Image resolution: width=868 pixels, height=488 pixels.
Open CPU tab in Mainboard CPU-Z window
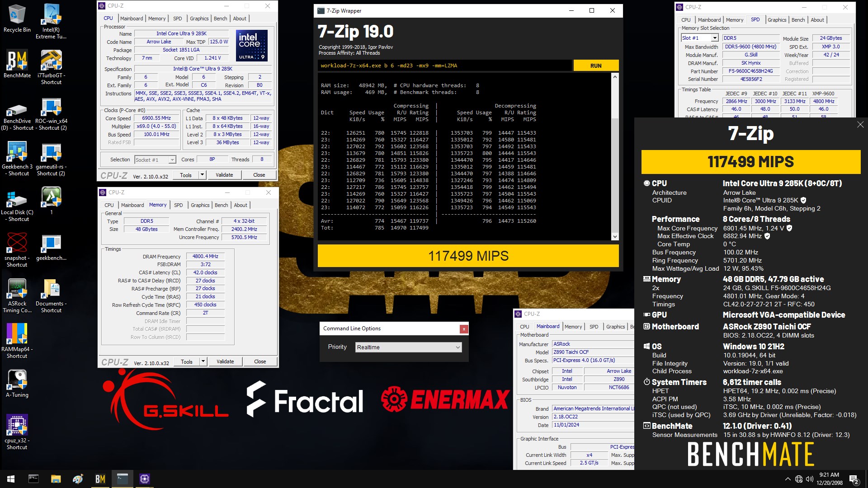(x=524, y=327)
